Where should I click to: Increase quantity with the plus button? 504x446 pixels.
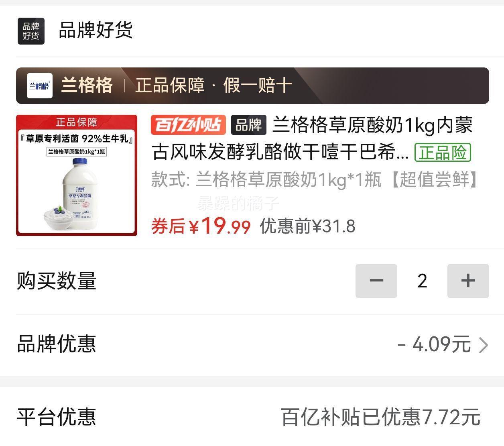point(468,281)
